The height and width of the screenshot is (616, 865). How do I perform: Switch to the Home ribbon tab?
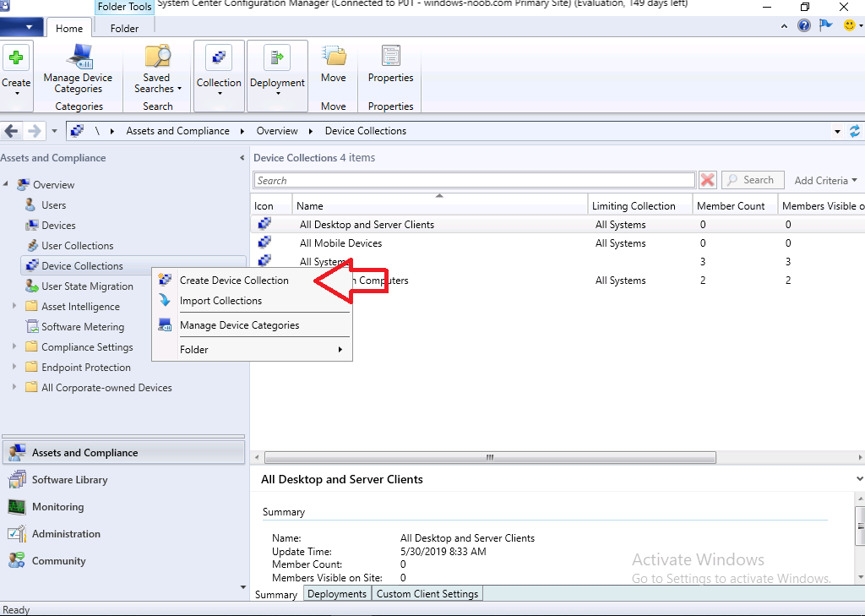(x=69, y=28)
